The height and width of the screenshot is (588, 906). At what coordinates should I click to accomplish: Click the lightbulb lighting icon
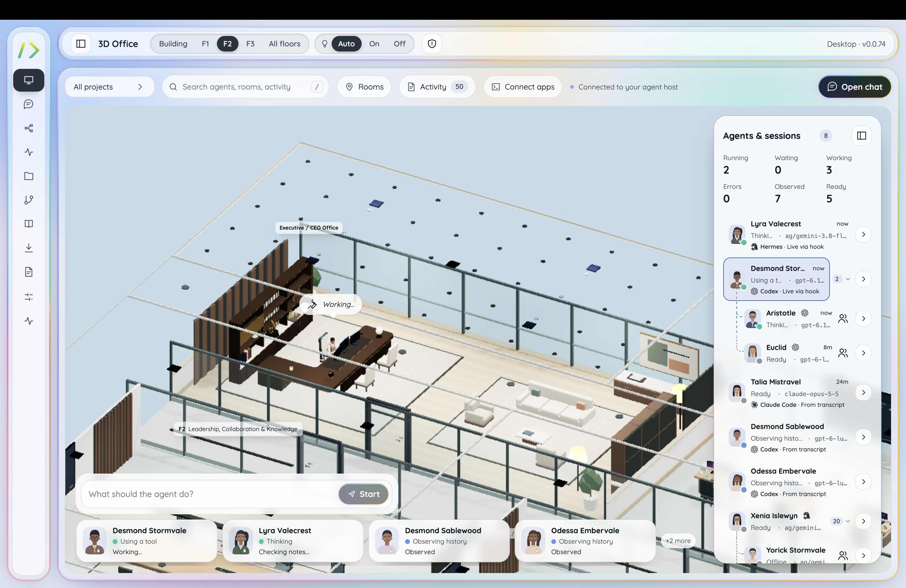325,44
